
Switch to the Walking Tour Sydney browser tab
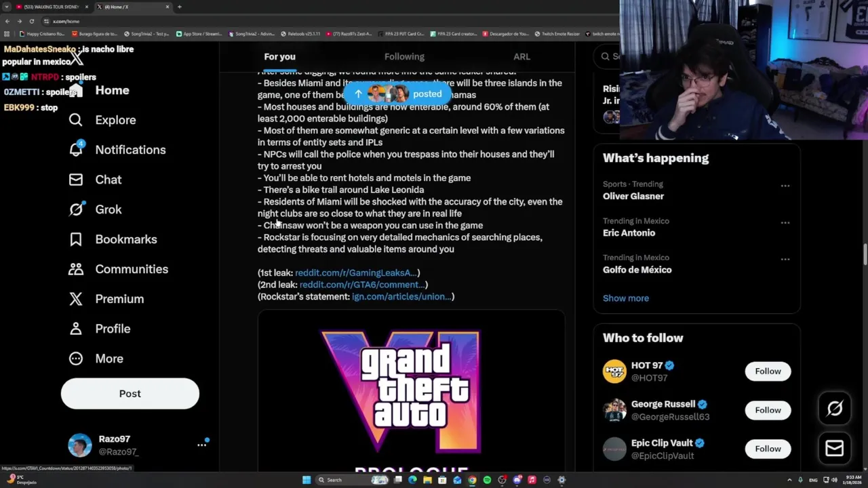tap(52, 7)
